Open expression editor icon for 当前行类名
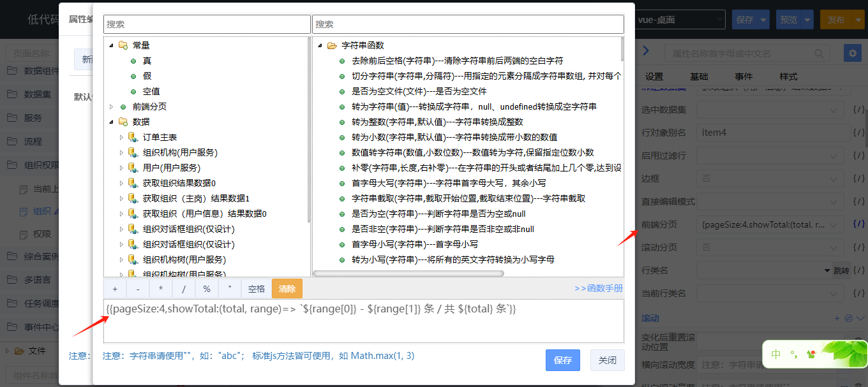 pos(860,293)
